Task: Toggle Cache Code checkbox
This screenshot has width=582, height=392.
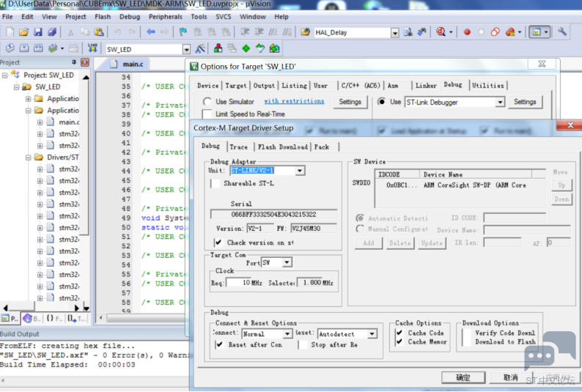Action: (399, 333)
